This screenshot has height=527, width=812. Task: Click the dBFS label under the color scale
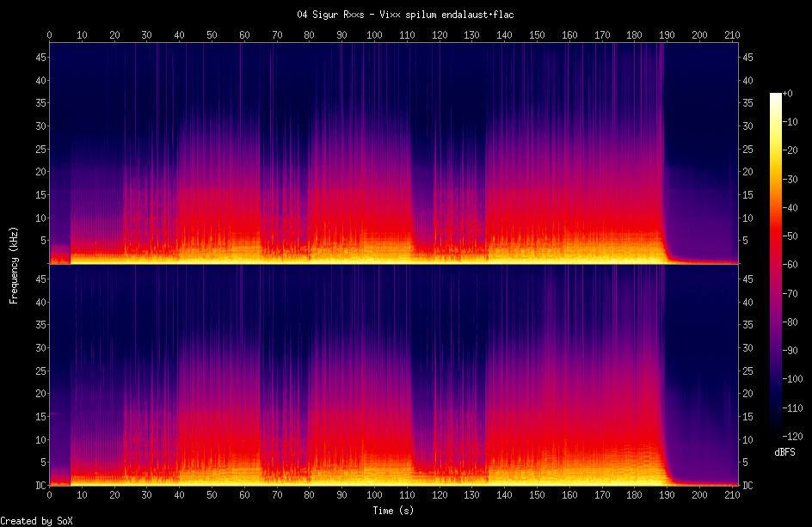pos(784,451)
